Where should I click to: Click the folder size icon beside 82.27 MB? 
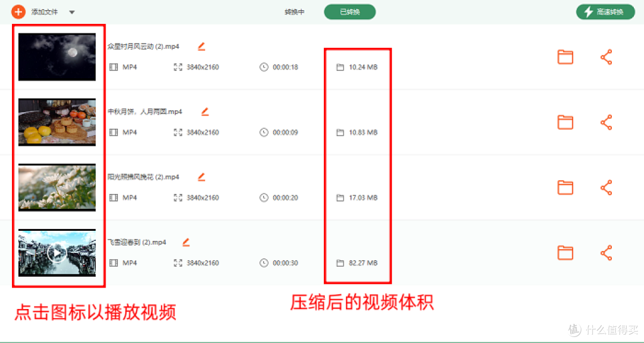click(340, 263)
